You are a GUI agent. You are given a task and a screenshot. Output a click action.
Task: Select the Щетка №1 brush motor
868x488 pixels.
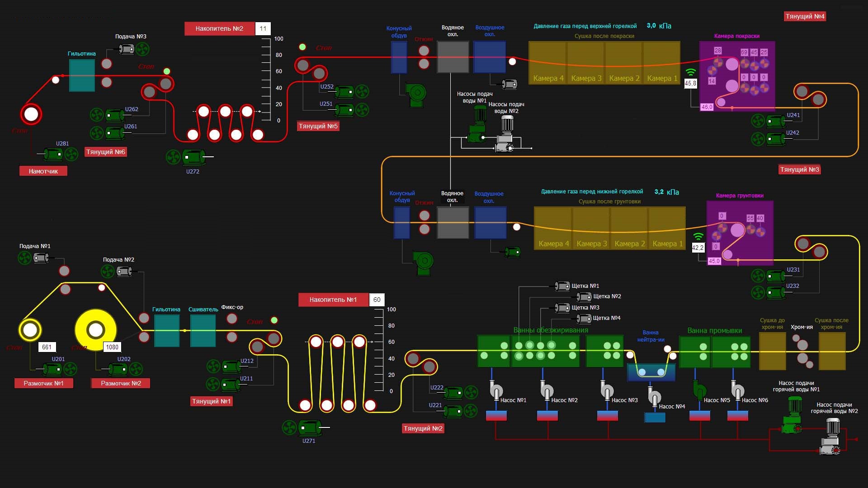pyautogui.click(x=562, y=286)
